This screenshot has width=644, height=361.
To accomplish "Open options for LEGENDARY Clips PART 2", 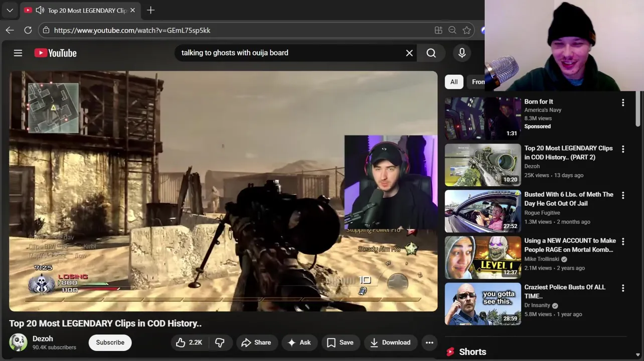I will pyautogui.click(x=623, y=149).
